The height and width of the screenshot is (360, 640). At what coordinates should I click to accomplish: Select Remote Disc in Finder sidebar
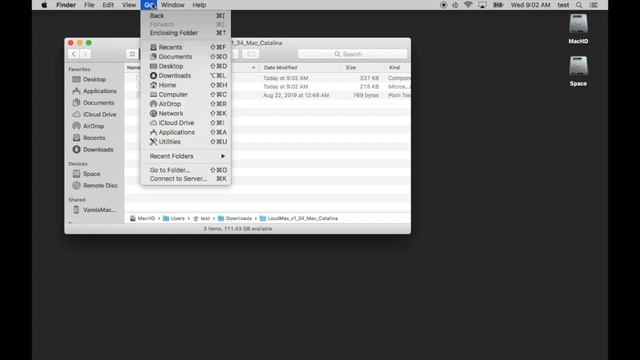tap(95, 185)
